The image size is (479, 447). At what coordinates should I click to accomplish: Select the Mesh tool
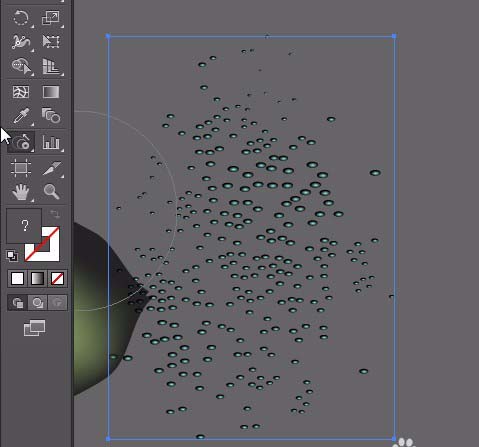pyautogui.click(x=21, y=92)
